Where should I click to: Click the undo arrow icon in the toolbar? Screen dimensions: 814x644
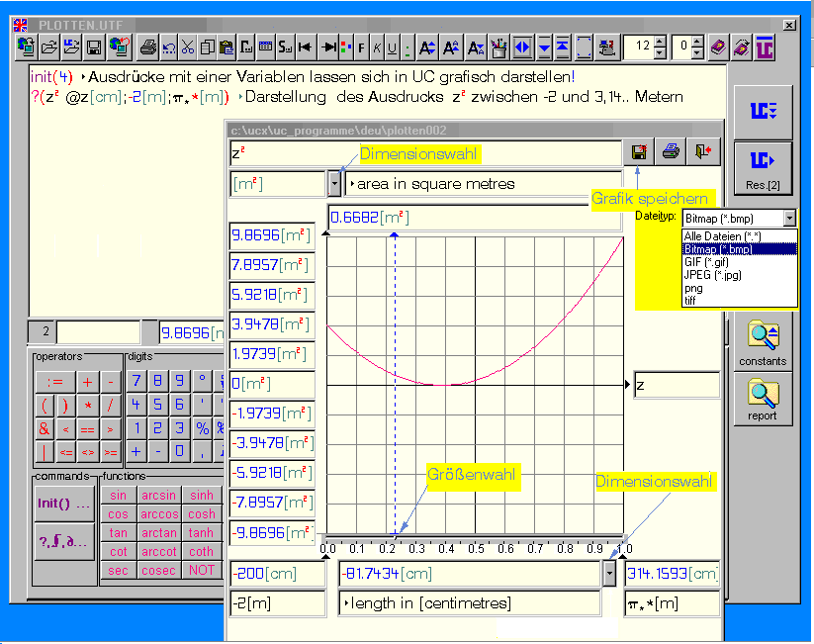(x=169, y=47)
